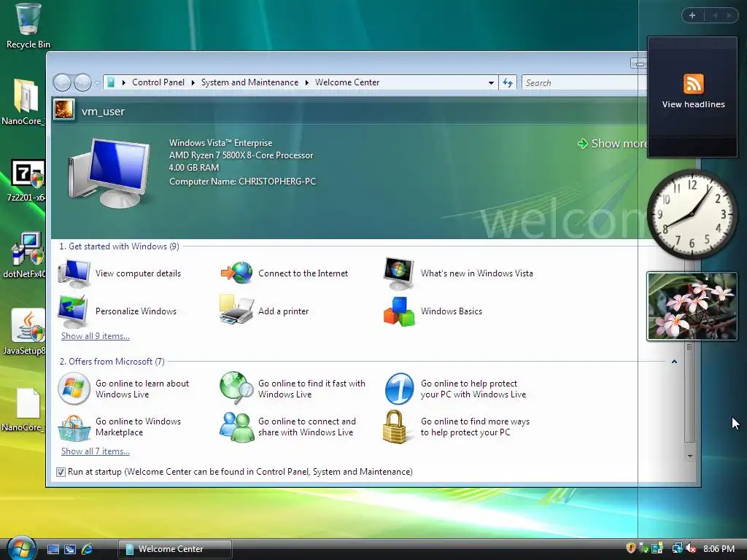Click the Add a printer icon

pos(236,310)
